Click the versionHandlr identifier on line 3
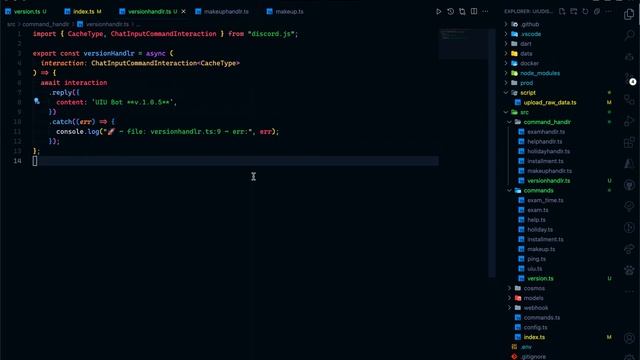 click(x=109, y=53)
